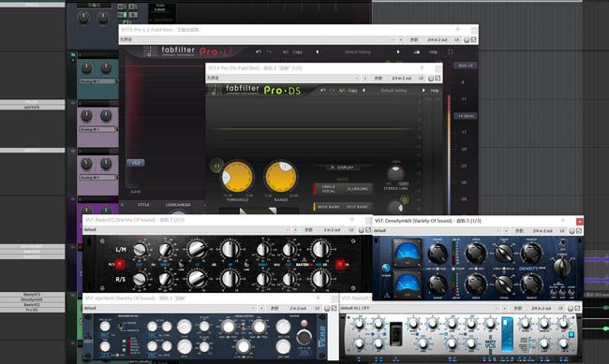Click the NastyVCS window routing dial icon
The height and width of the screenshot is (364, 609).
(571, 308)
